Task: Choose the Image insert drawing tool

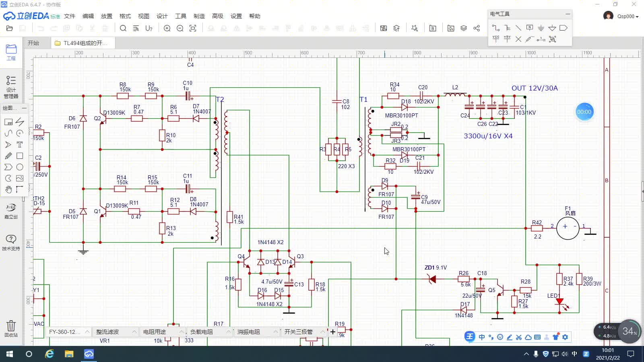Action: [20, 178]
